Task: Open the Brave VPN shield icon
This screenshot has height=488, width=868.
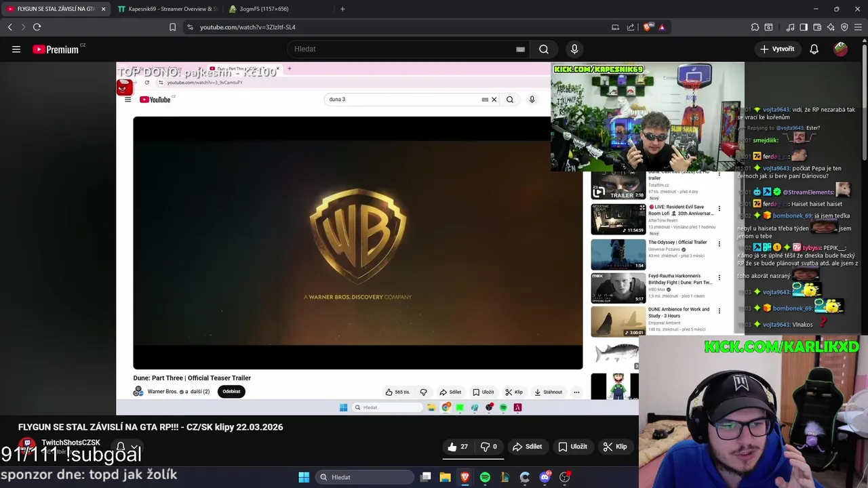Action: 844,27
